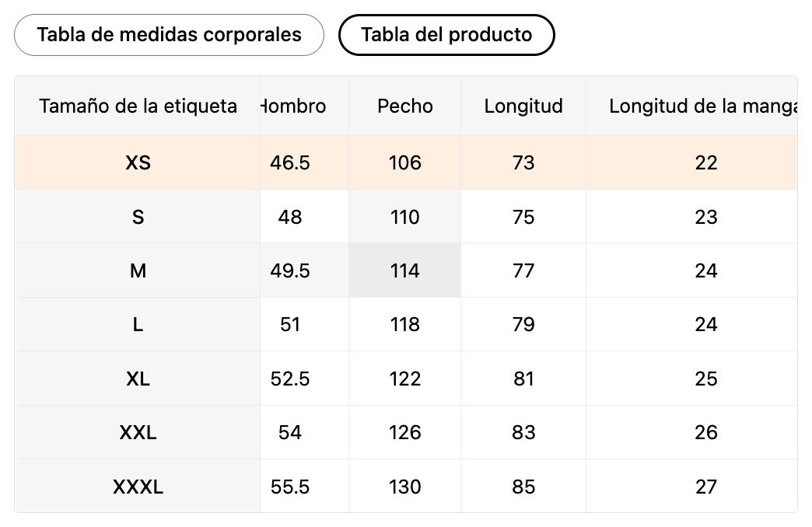
Task: Switch to Tabla de medidas corporales tab
Action: (169, 35)
